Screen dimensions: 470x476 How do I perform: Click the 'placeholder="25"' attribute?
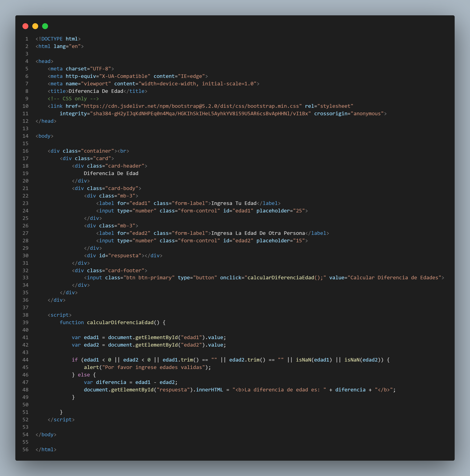281,211
